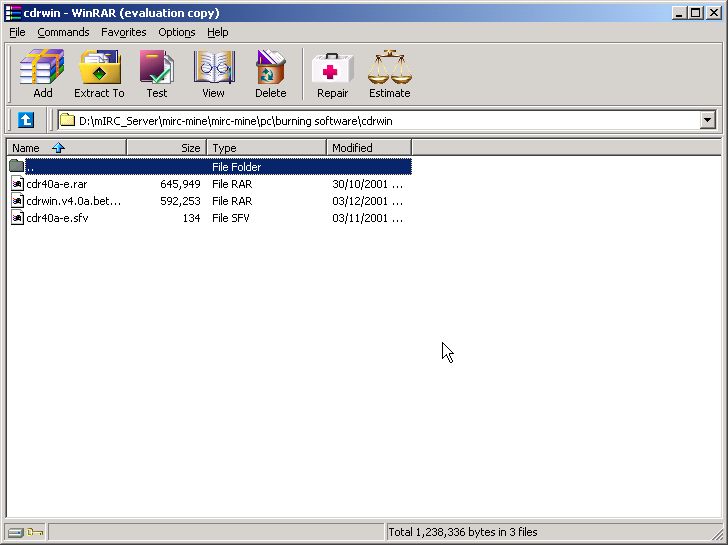Viewport: 728px width, 545px height.
Task: Click the file icon beside cdr40a-e.sfv
Action: click(x=17, y=218)
